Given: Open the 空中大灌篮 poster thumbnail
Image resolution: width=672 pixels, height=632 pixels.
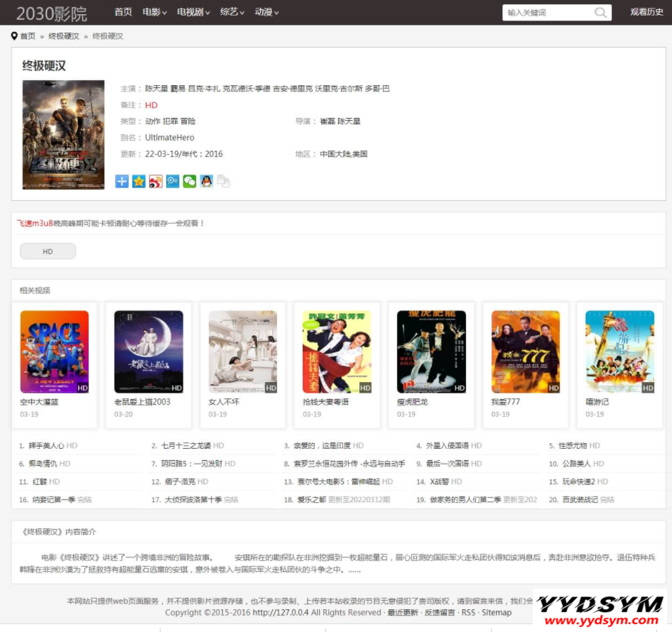Looking at the screenshot, I should tap(55, 352).
